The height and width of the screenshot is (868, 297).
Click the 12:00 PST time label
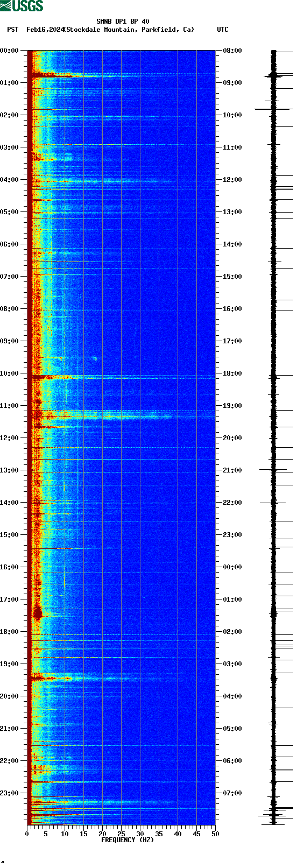10,438
